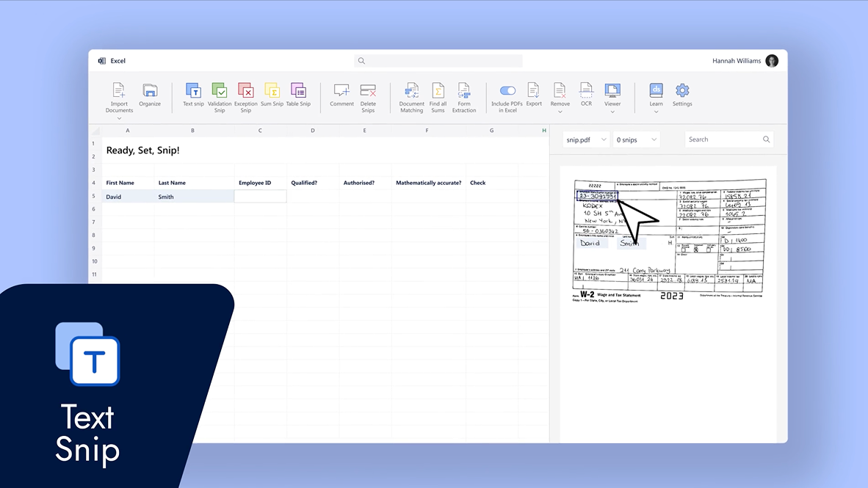Activate the Exception Snip tool
Screen dimensions: 868x488
pos(246,91)
